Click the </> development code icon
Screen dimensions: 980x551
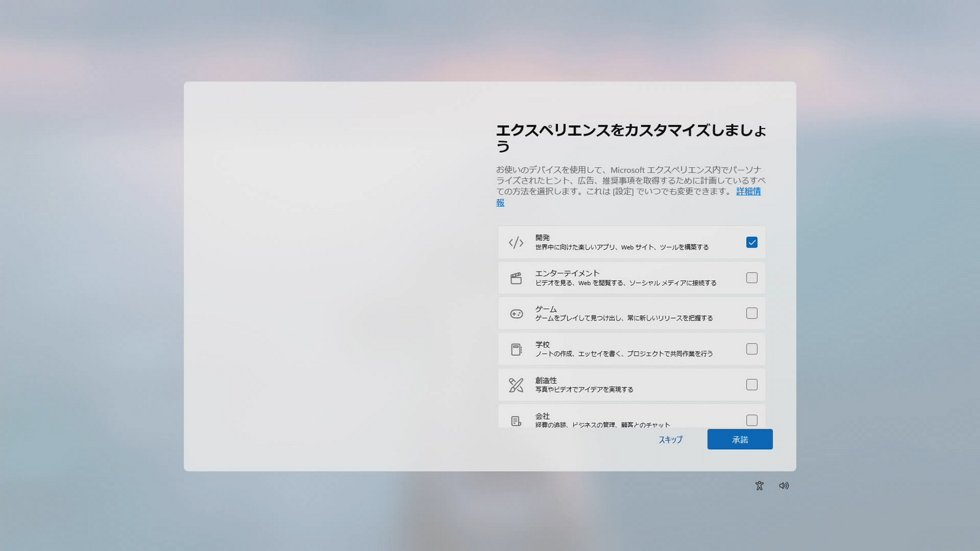tap(516, 242)
